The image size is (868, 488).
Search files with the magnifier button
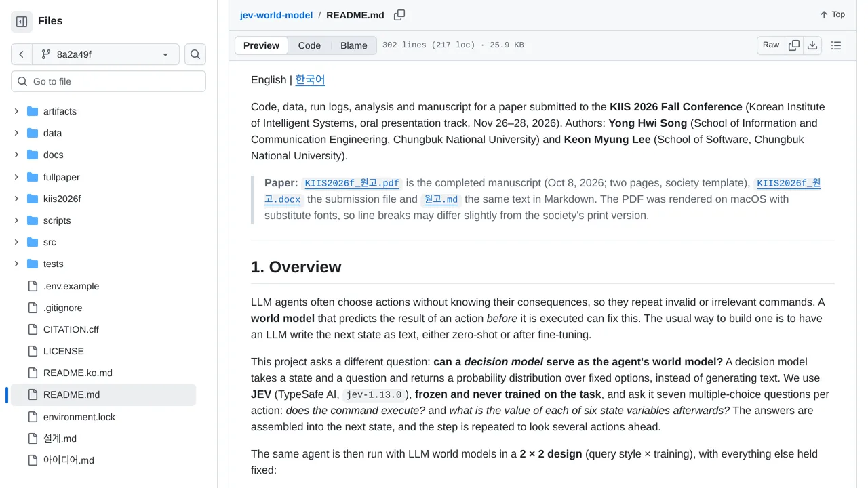(x=195, y=54)
